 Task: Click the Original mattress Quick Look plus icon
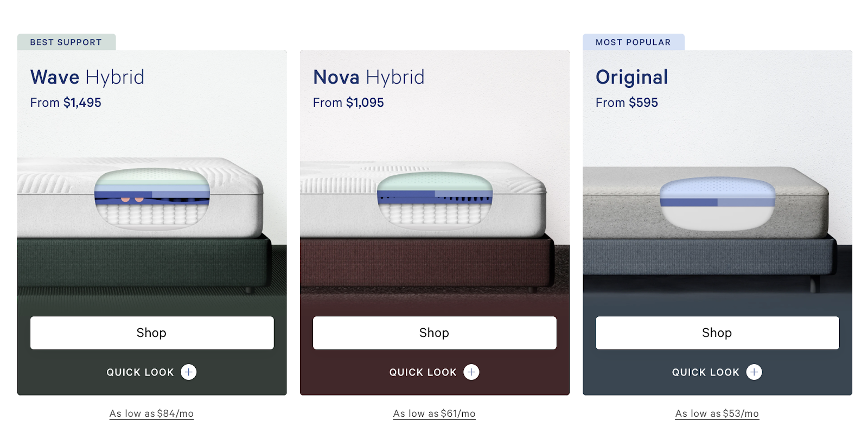tap(754, 372)
